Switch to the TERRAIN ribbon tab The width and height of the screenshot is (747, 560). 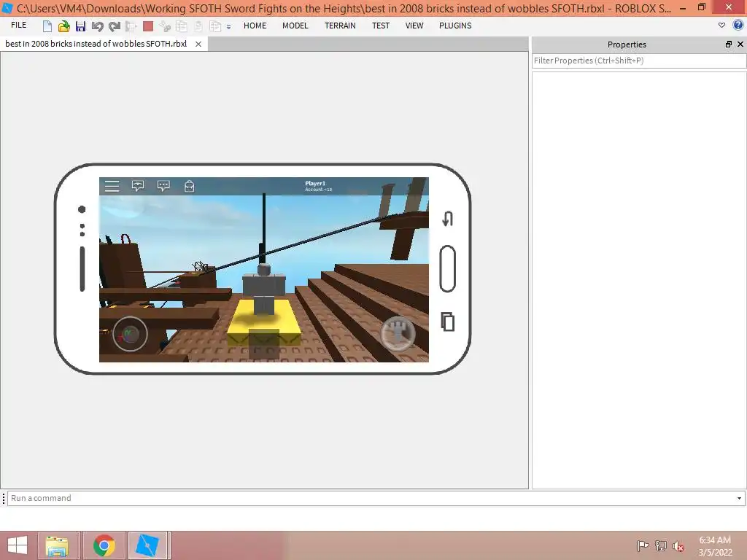[340, 26]
